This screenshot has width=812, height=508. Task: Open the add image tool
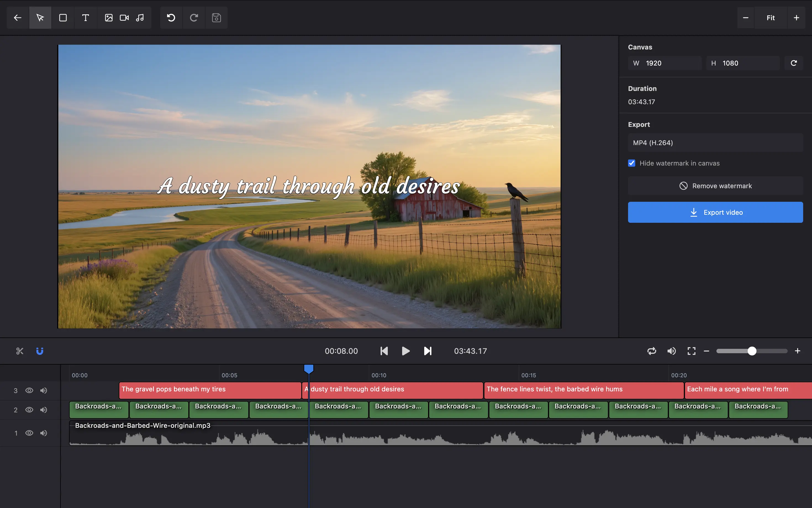[x=108, y=17]
